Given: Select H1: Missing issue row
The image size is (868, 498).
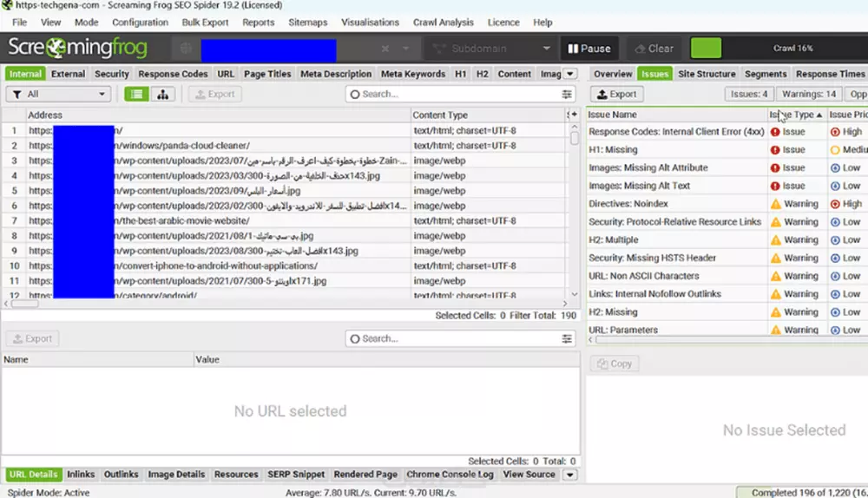Looking at the screenshot, I should (x=727, y=149).
